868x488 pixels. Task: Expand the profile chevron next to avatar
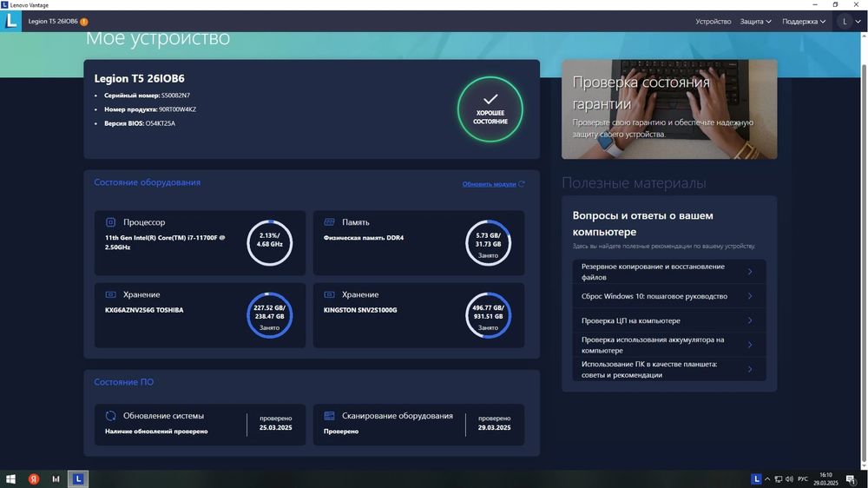point(858,22)
